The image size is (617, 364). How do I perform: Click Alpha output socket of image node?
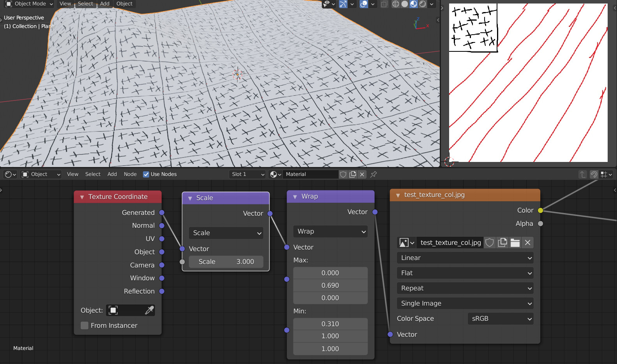point(540,223)
